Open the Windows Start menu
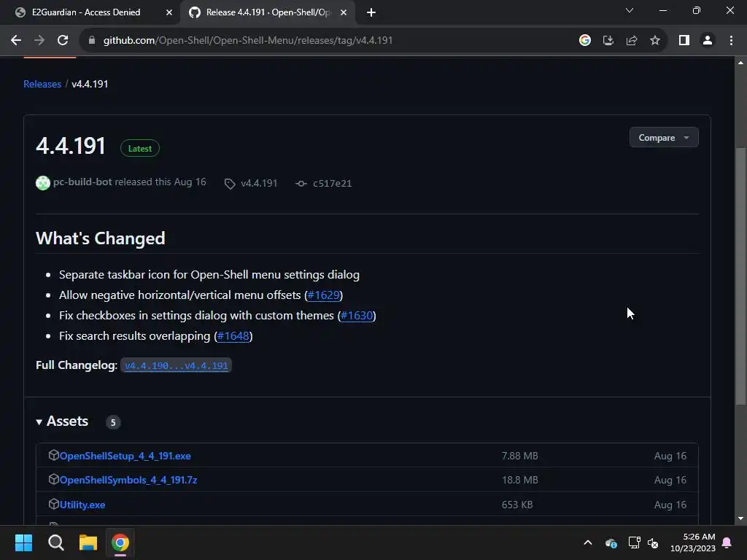The image size is (747, 560). click(23, 542)
